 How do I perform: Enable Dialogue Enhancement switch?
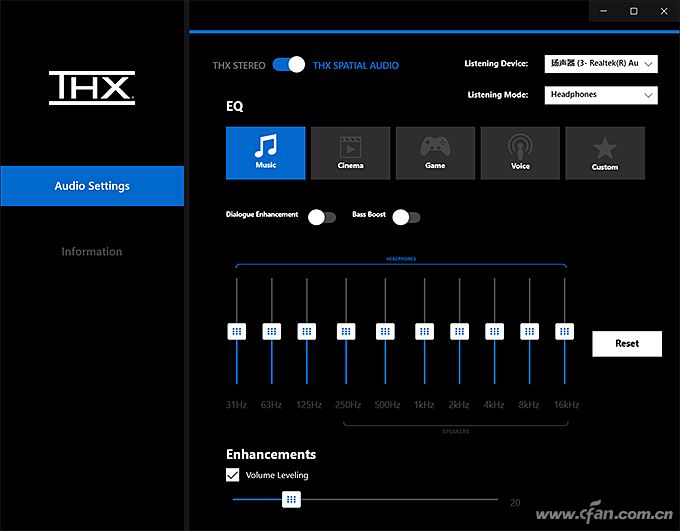click(x=322, y=217)
